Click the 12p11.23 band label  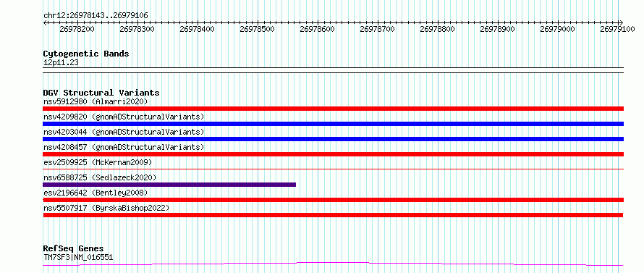(x=61, y=63)
